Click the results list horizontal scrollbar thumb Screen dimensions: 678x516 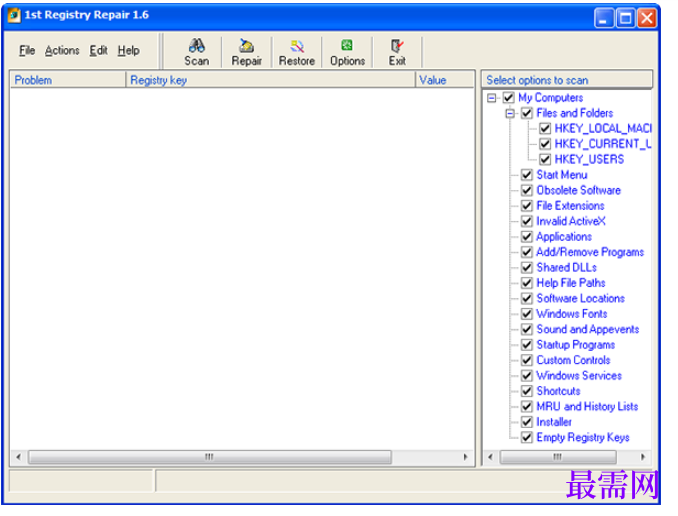click(x=210, y=457)
